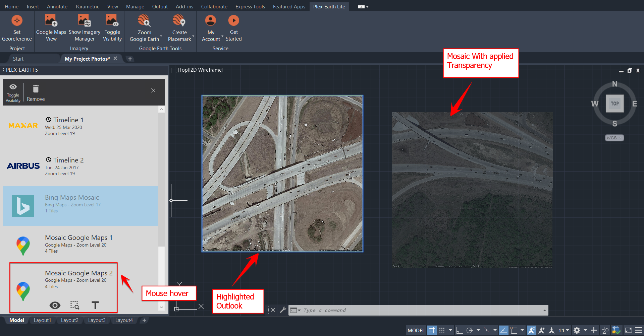
Task: Open Show Imagery Manager
Action: [x=84, y=21]
